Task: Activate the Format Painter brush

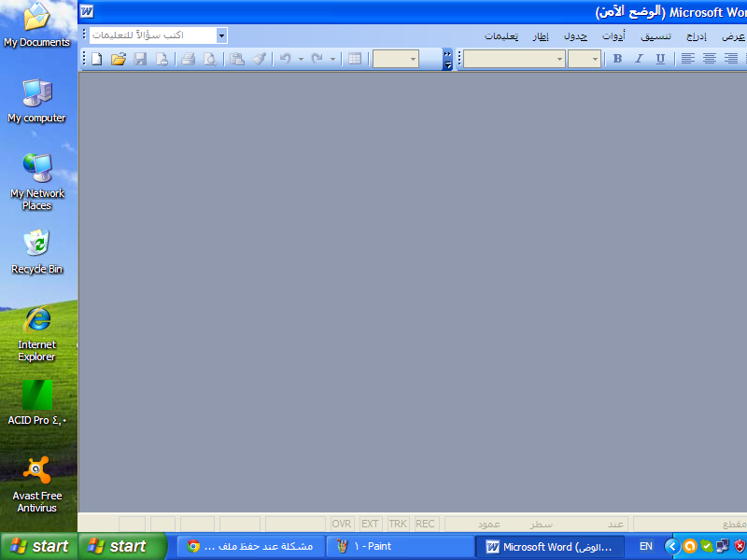Action: (x=259, y=59)
